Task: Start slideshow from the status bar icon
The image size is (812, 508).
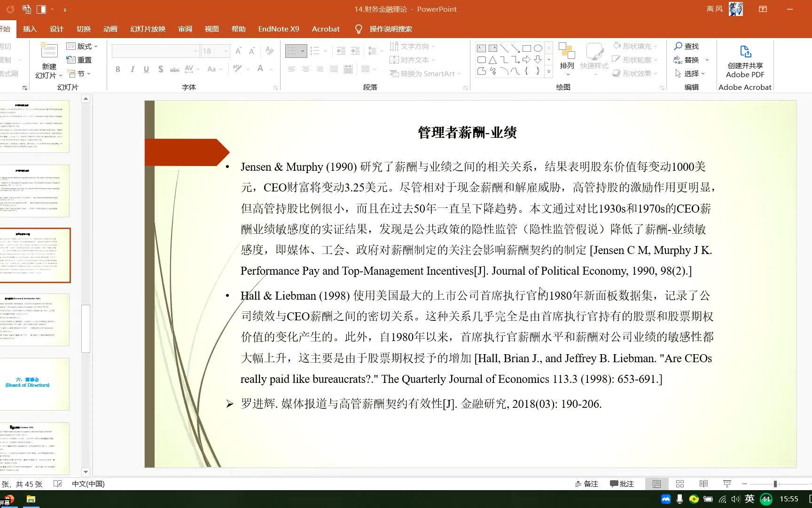Action: [726, 484]
